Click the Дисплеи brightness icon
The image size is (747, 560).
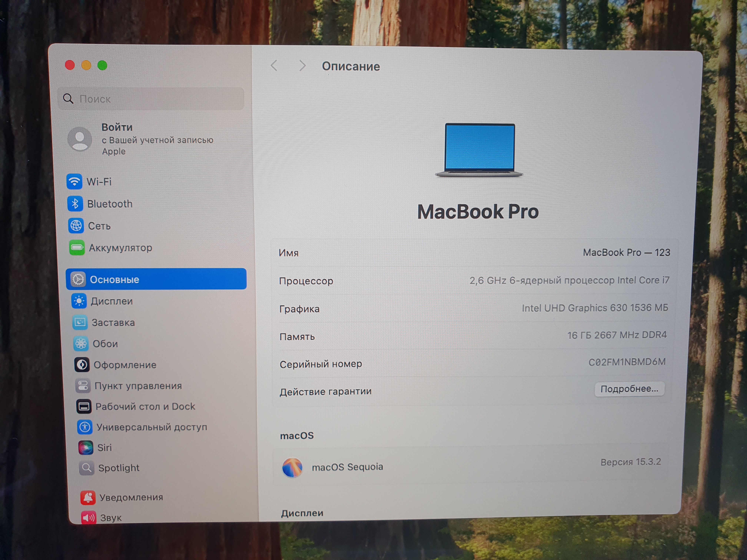pos(79,301)
